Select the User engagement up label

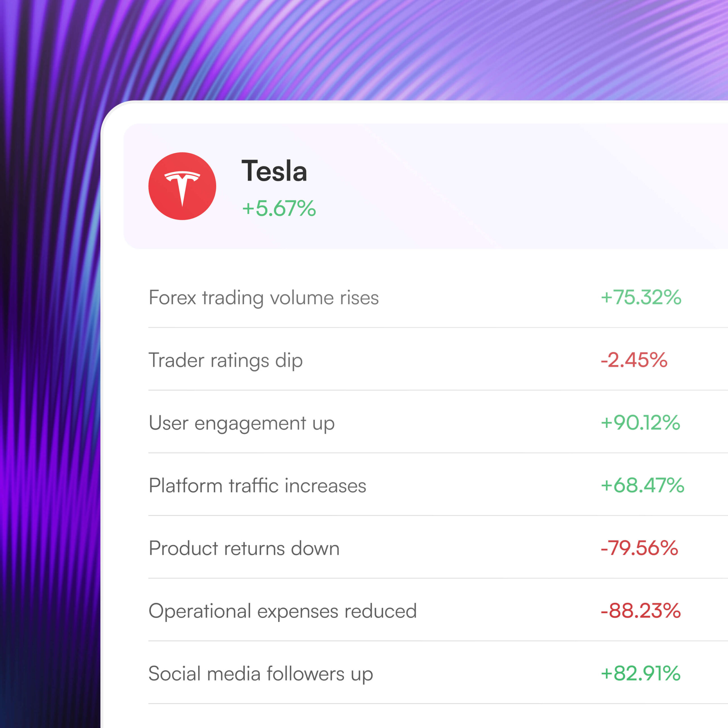pyautogui.click(x=241, y=423)
